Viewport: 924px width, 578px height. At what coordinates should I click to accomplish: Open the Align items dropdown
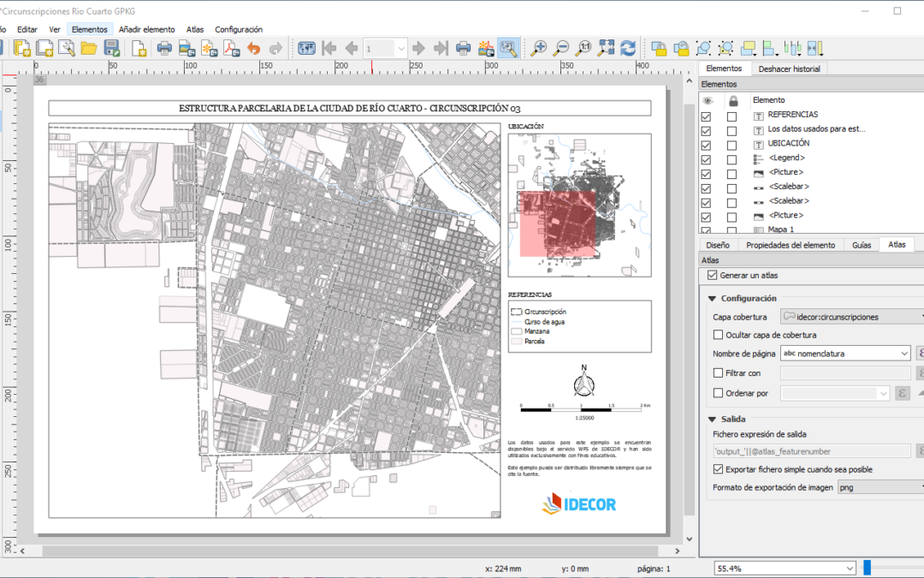pyautogui.click(x=771, y=48)
